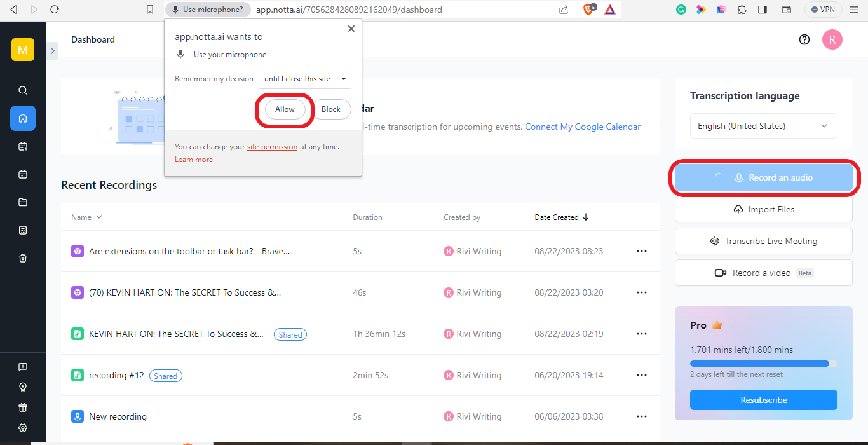The height and width of the screenshot is (445, 868).
Task: Sort by Date Created column
Action: pyautogui.click(x=562, y=217)
